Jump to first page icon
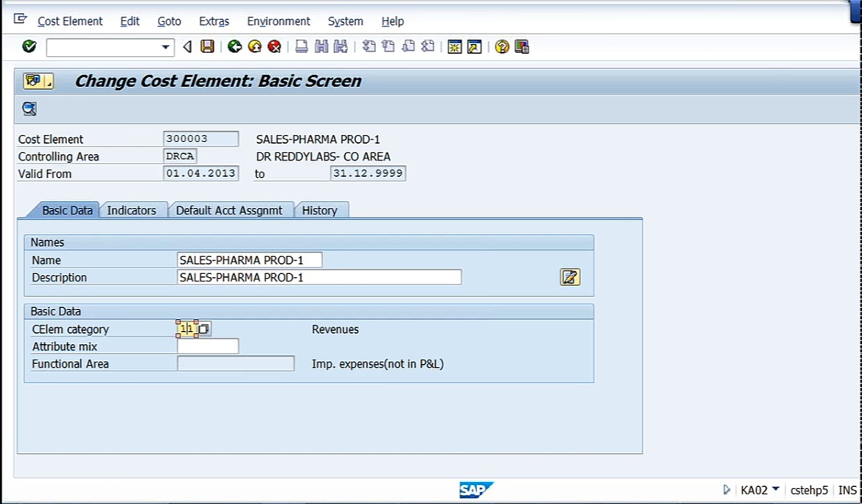 click(369, 46)
